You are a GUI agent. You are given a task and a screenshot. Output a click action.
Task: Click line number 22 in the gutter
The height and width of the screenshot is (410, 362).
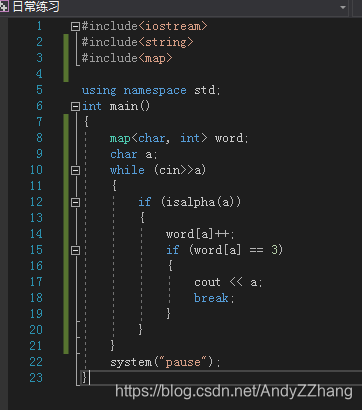pos(36,362)
